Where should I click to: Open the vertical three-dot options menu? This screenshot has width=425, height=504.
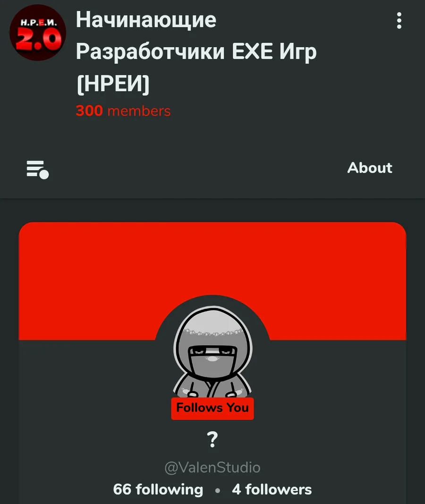(399, 21)
